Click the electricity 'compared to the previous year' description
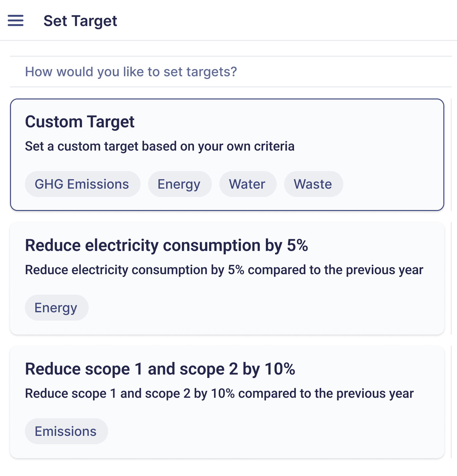 pos(224,270)
